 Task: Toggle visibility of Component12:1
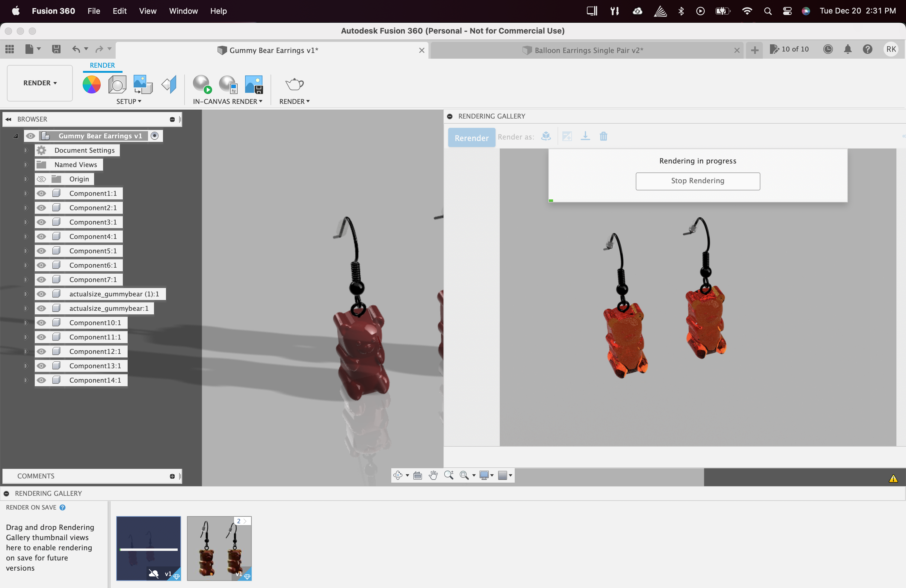click(x=41, y=351)
